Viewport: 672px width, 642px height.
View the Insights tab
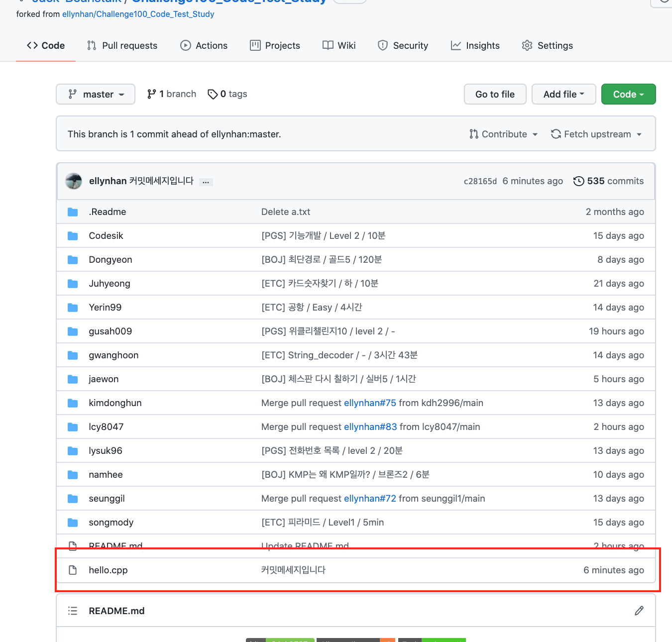475,45
